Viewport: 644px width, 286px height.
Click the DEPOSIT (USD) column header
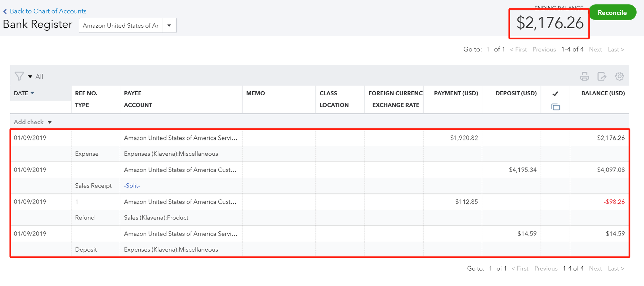click(x=516, y=93)
